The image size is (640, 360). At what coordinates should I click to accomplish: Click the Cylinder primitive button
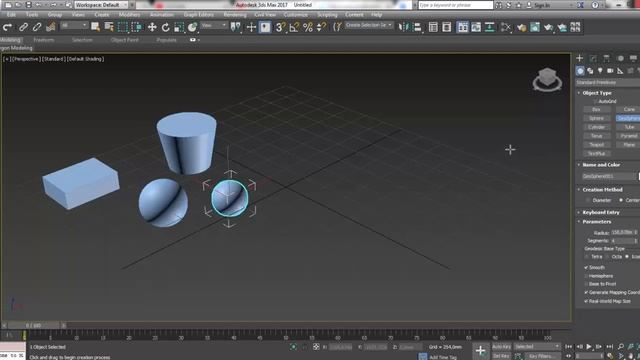click(x=597, y=127)
